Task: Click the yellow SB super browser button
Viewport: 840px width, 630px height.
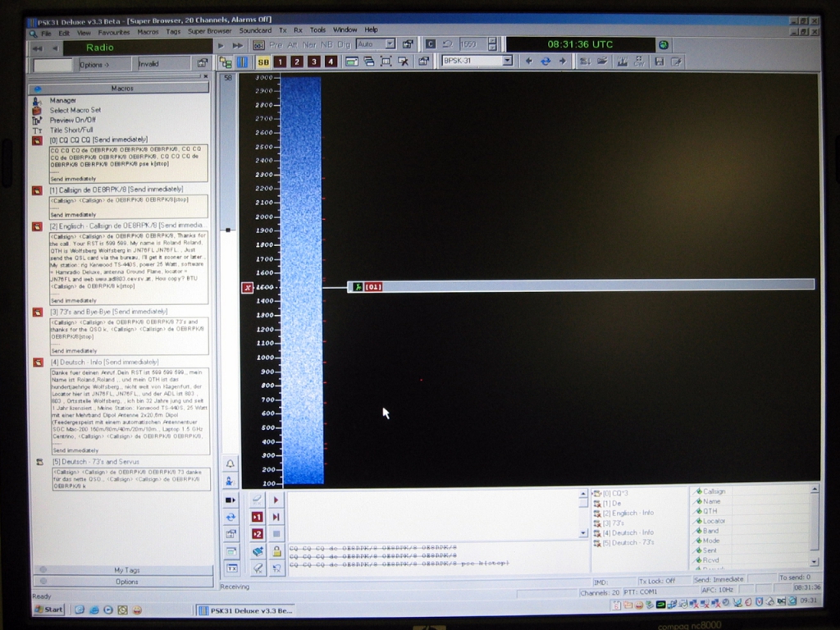Action: [x=263, y=62]
